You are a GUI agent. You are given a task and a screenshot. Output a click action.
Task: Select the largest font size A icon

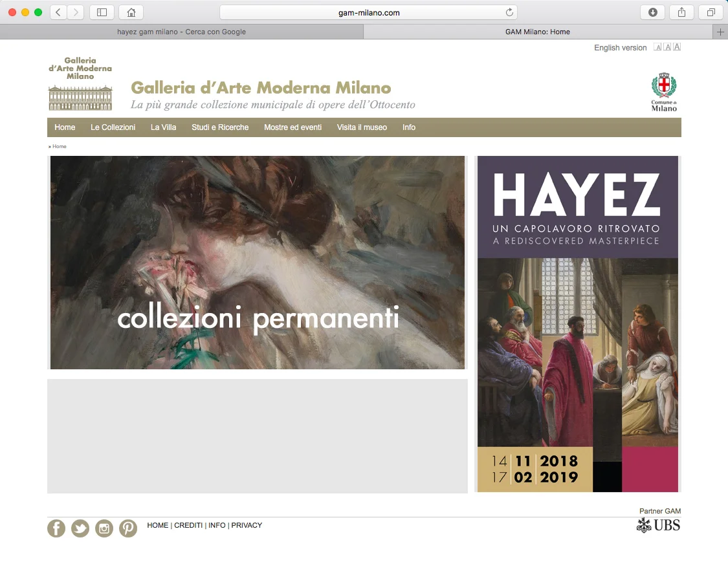click(677, 47)
